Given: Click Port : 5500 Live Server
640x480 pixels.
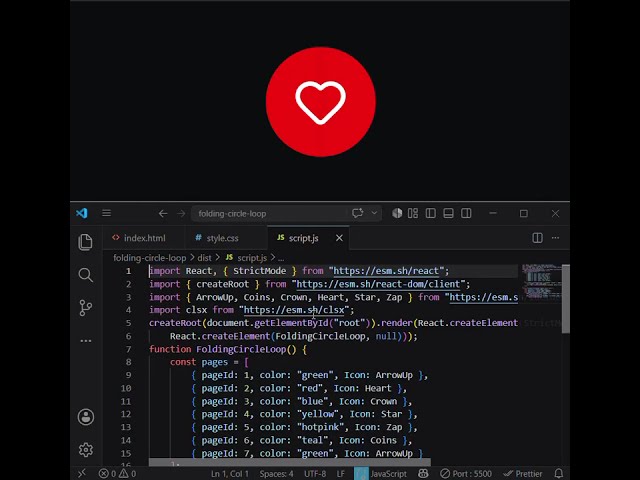Looking at the screenshot, I should coord(466,474).
